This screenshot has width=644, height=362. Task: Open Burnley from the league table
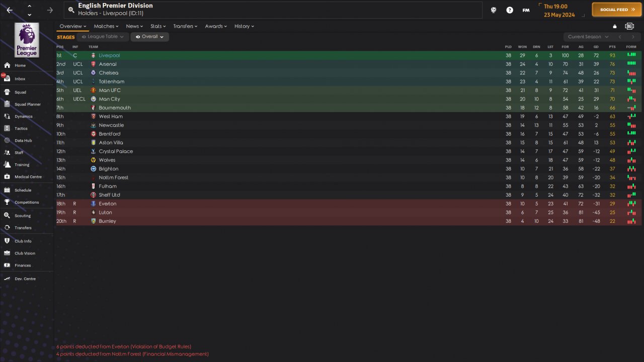pyautogui.click(x=107, y=221)
